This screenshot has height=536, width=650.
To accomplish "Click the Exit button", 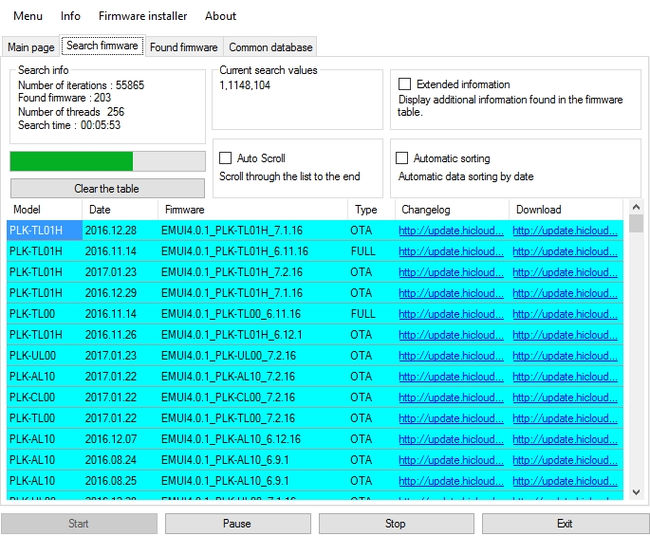I will point(564,523).
